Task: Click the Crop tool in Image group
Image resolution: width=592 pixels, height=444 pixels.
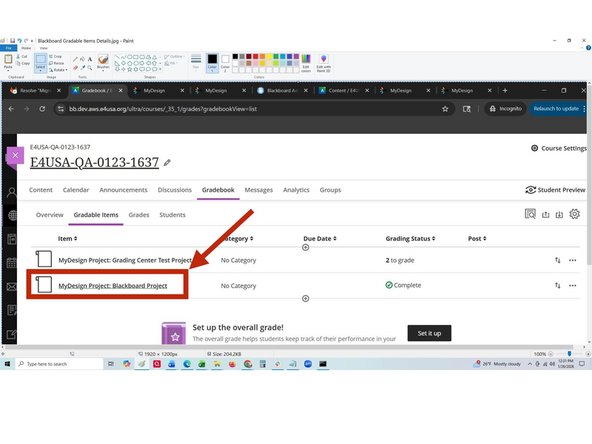Action: (55, 56)
